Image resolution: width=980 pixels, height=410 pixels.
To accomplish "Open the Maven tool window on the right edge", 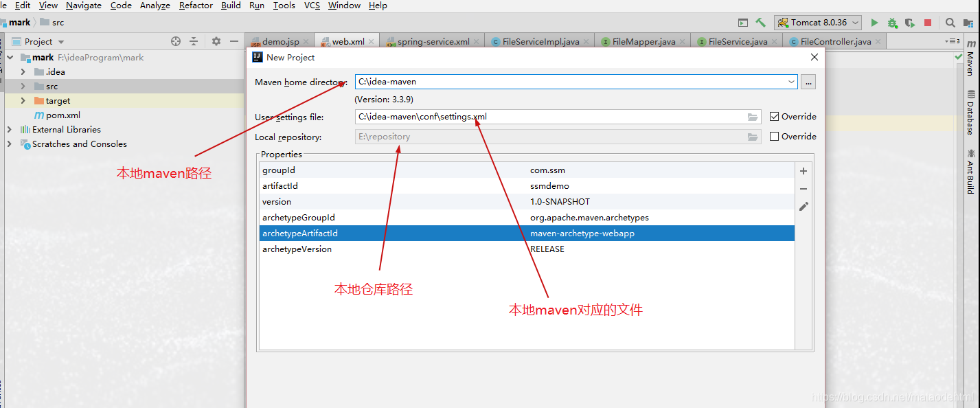I will pos(970,58).
